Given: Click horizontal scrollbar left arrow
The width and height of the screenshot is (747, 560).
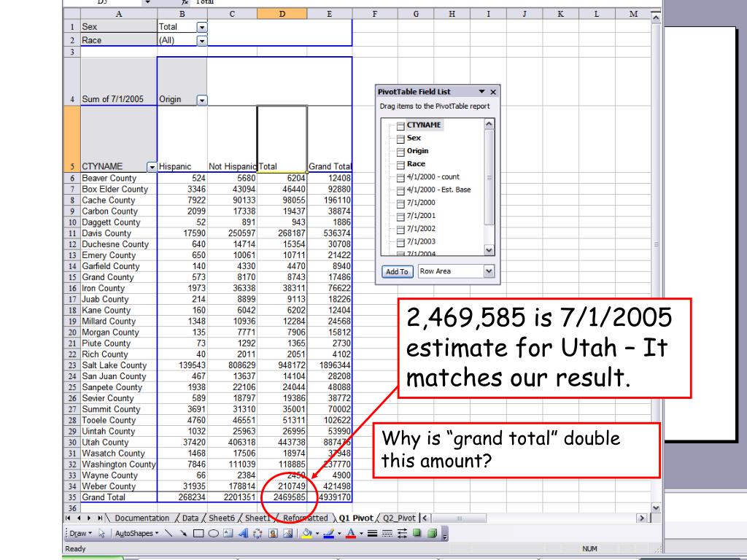Looking at the screenshot, I should pos(425,518).
